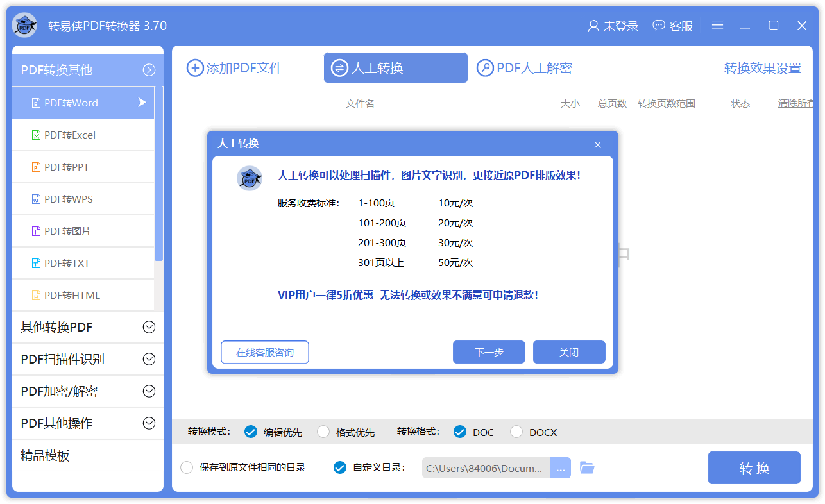This screenshot has width=825, height=504.
Task: Expand the PDF其他操作 section
Action: coord(149,423)
